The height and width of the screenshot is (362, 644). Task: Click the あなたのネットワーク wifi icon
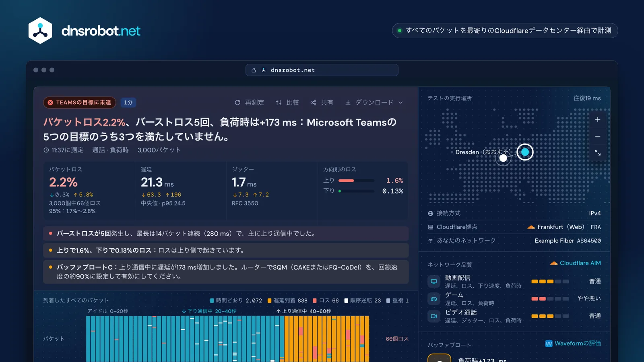[431, 241]
